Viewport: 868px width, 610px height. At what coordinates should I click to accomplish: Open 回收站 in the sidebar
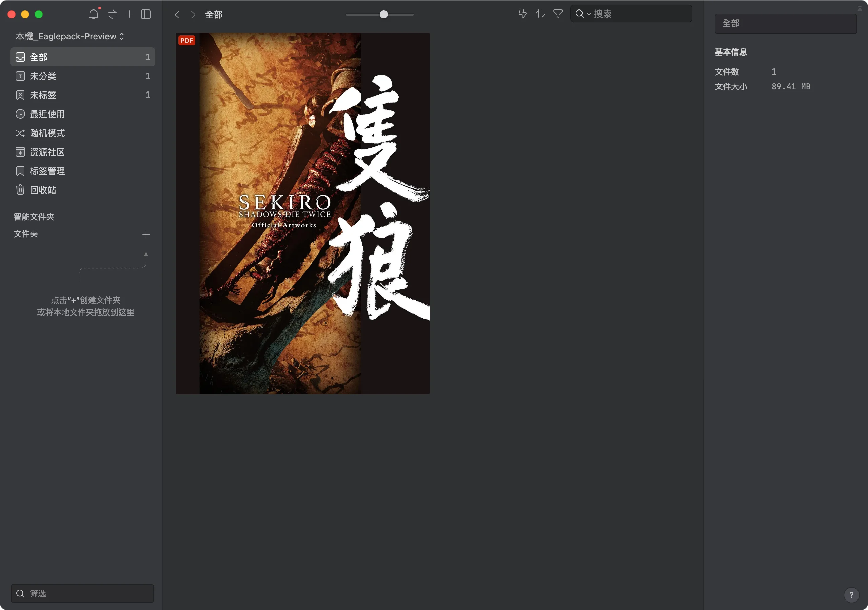[x=82, y=190]
